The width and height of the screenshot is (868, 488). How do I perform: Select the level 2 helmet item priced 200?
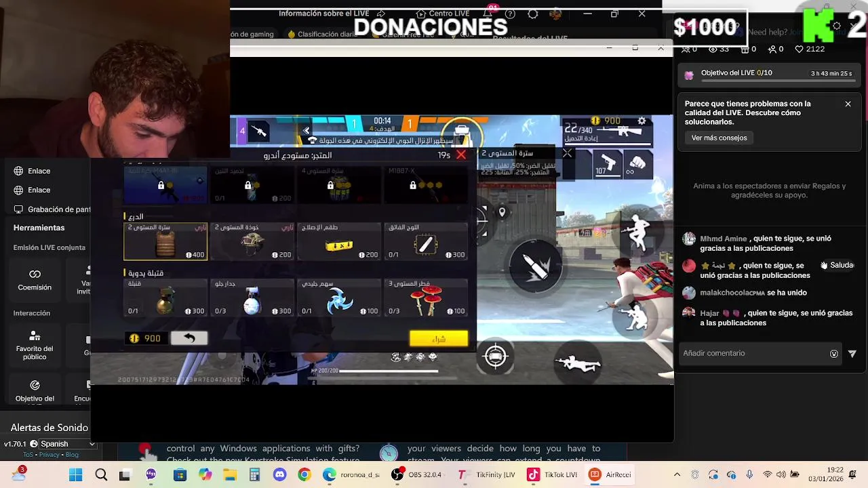click(x=252, y=241)
